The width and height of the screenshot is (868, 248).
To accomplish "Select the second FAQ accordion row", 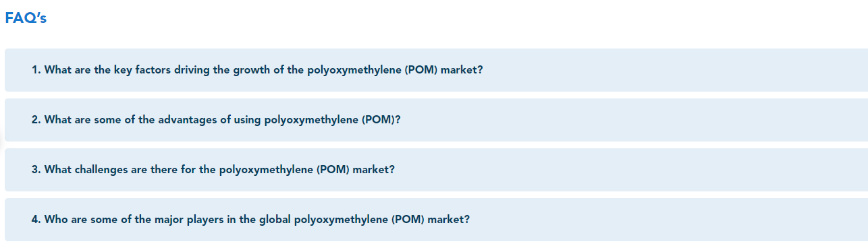I will (x=436, y=120).
